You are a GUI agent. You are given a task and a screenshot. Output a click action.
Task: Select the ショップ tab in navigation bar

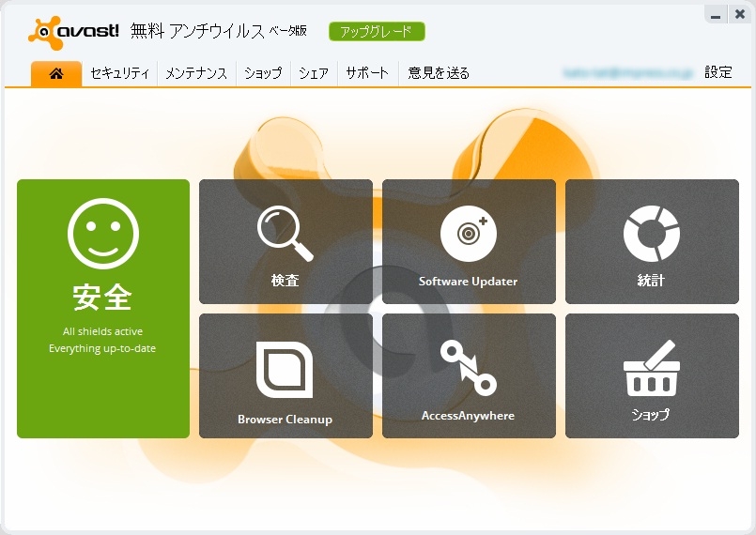click(263, 73)
